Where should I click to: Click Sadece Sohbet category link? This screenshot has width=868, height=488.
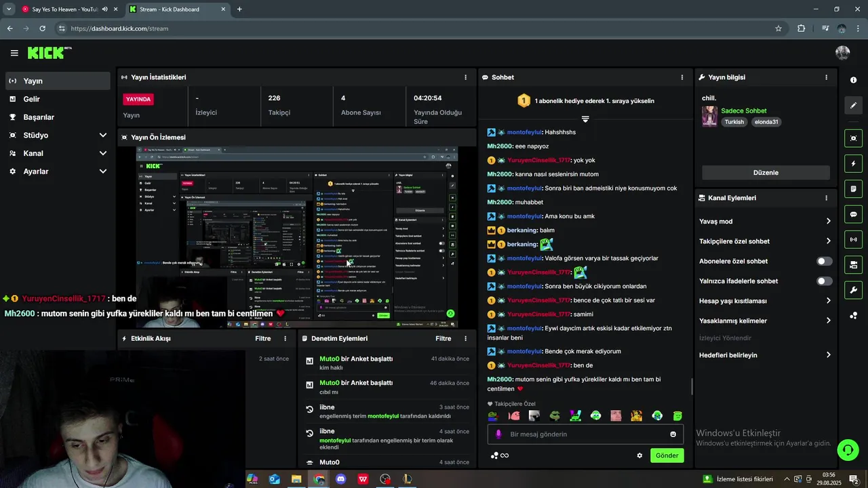coord(744,110)
